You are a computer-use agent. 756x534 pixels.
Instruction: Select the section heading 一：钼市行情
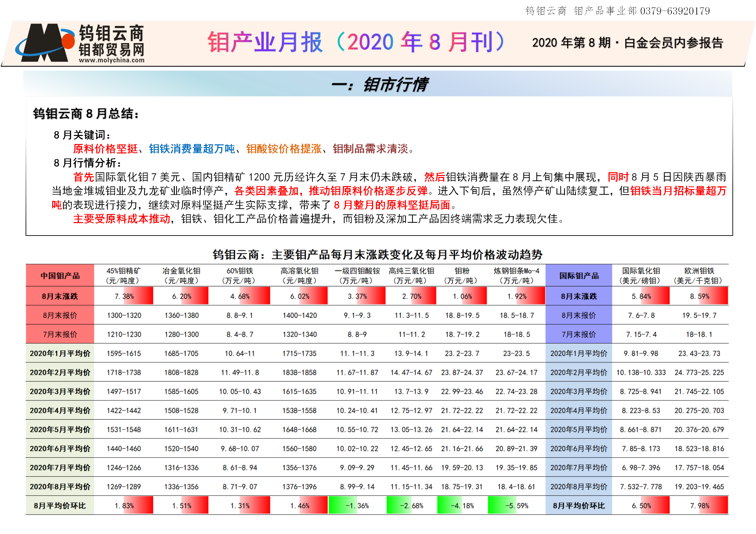point(380,84)
